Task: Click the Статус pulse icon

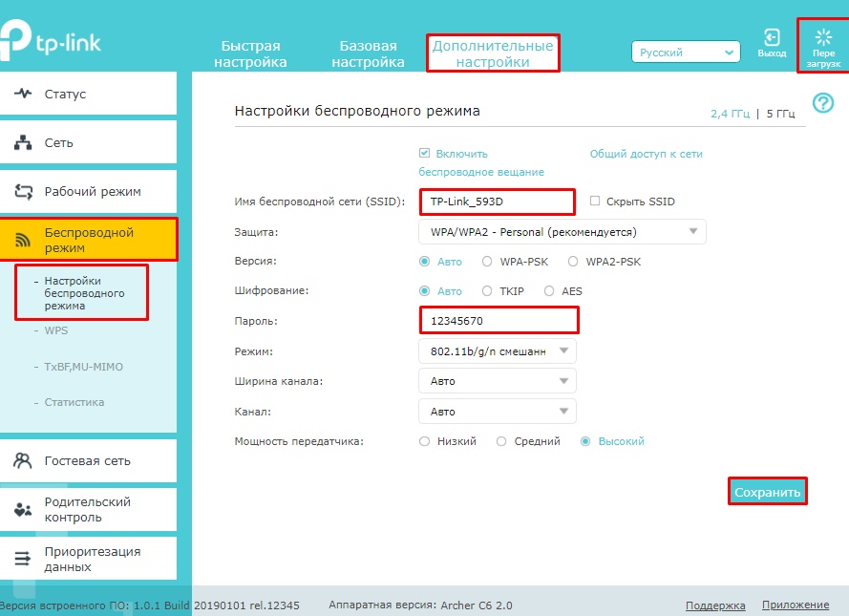Action: pos(23,93)
